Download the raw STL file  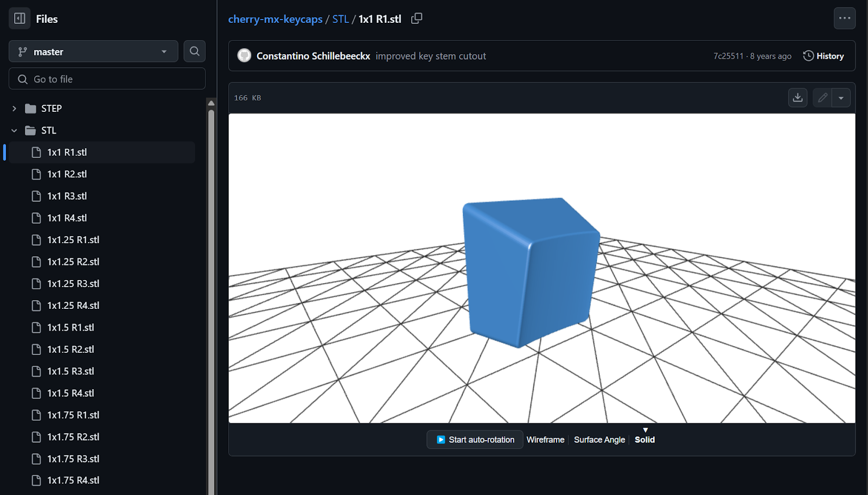click(797, 98)
